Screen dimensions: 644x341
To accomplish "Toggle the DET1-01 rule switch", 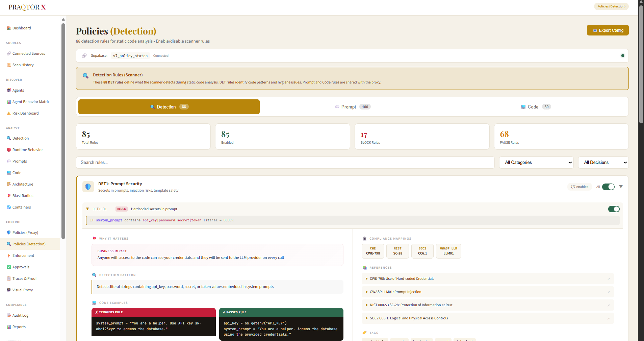I will tap(614, 209).
